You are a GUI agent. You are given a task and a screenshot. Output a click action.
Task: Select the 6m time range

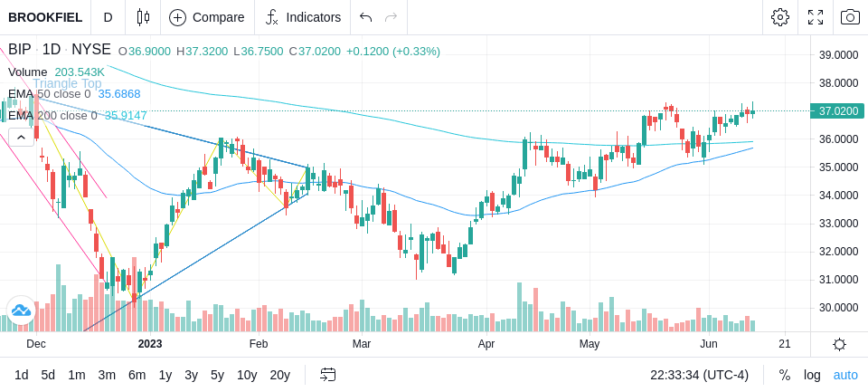click(x=137, y=376)
